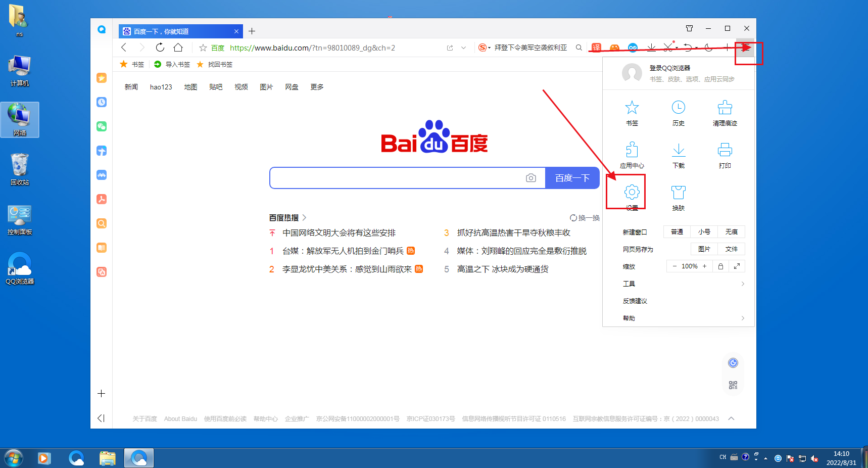This screenshot has height=468, width=868.
Task: Open the blue clock sidebar icon
Action: [x=102, y=102]
